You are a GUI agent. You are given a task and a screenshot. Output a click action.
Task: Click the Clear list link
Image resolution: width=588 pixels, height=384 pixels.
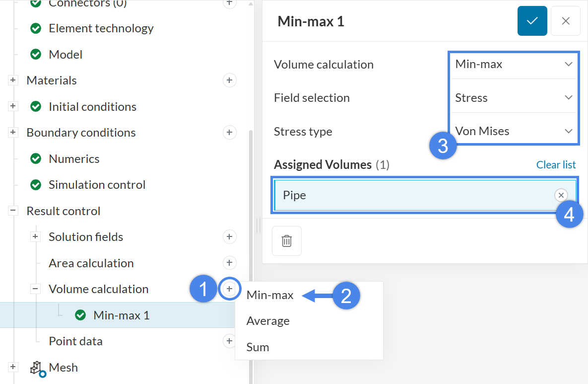point(556,165)
